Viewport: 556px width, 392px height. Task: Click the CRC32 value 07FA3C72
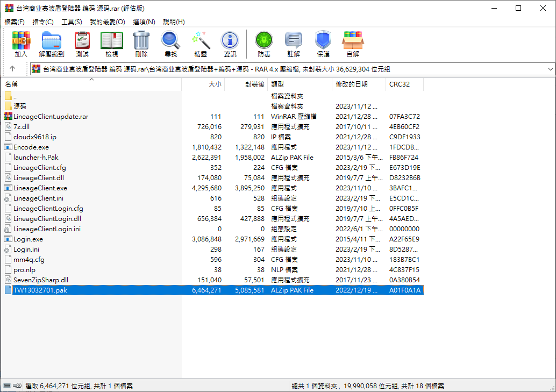point(404,116)
